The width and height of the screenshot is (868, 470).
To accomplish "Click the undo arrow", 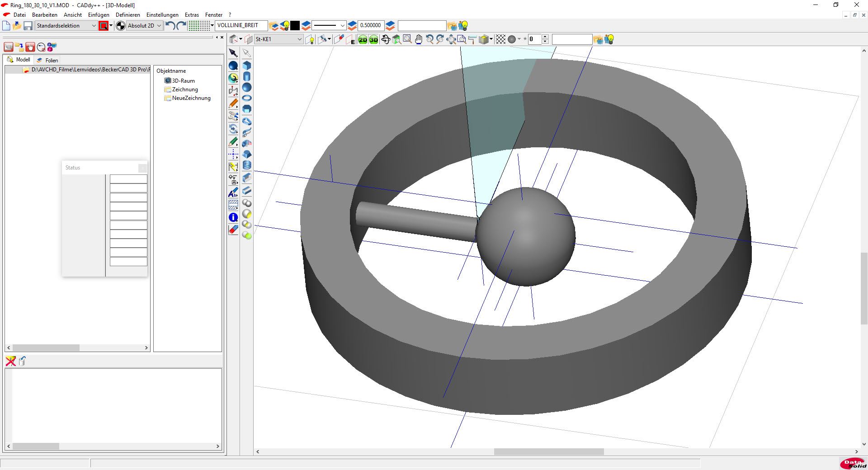I will click(x=170, y=26).
